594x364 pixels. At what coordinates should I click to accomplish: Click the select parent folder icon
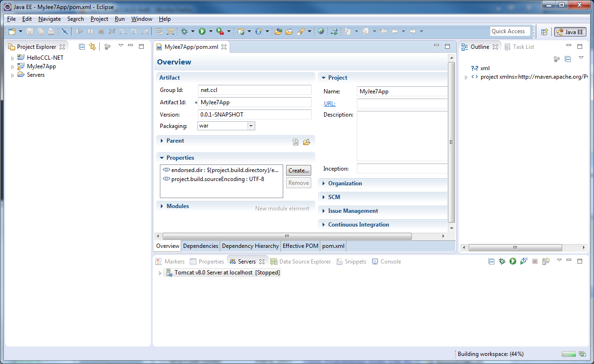click(306, 141)
